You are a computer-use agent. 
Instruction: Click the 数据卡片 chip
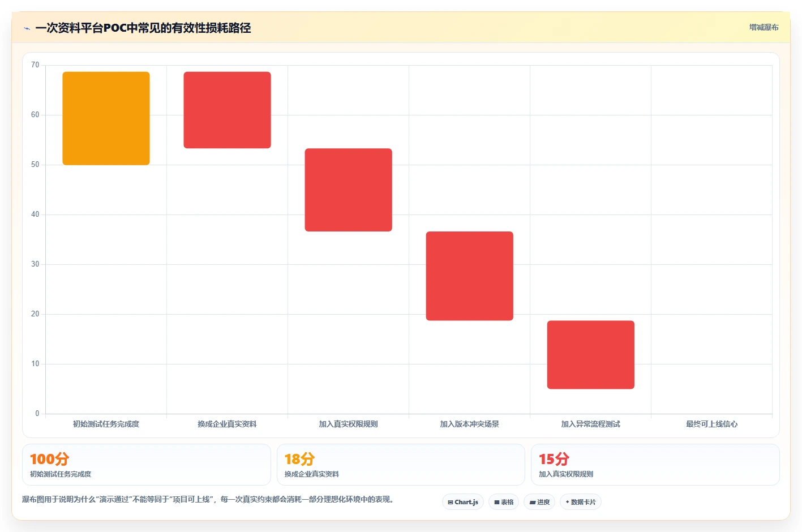581,502
